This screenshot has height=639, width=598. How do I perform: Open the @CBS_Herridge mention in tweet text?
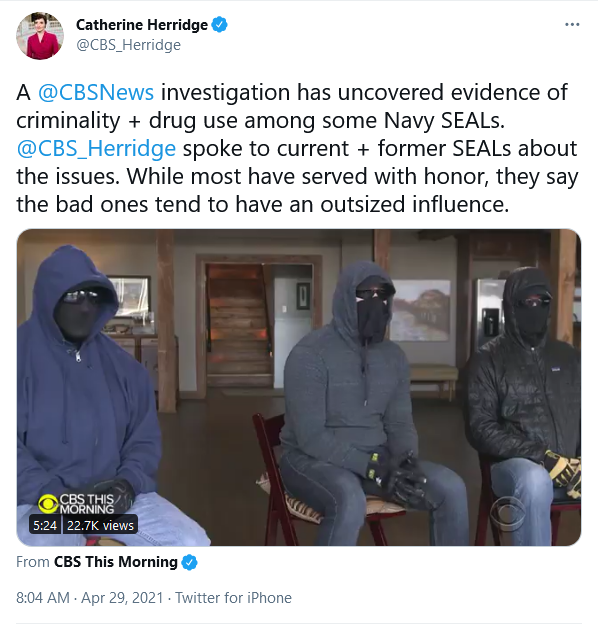pyautogui.click(x=96, y=148)
